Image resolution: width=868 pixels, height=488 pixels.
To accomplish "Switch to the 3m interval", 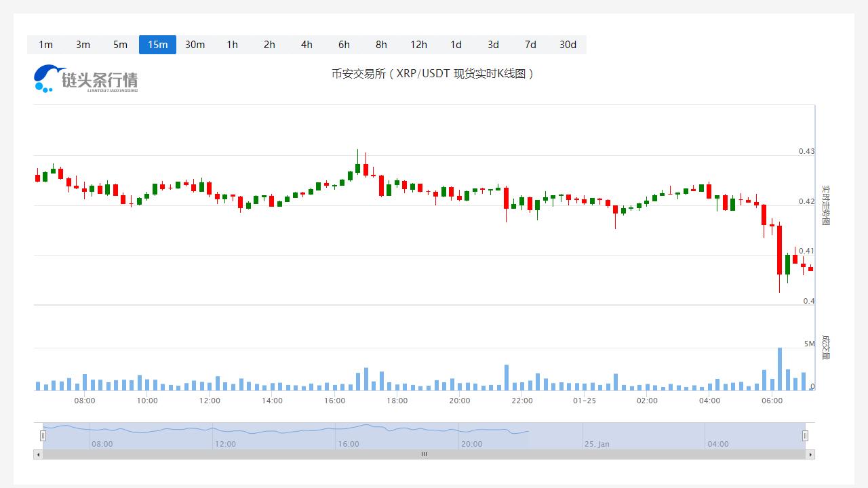I will [x=83, y=45].
